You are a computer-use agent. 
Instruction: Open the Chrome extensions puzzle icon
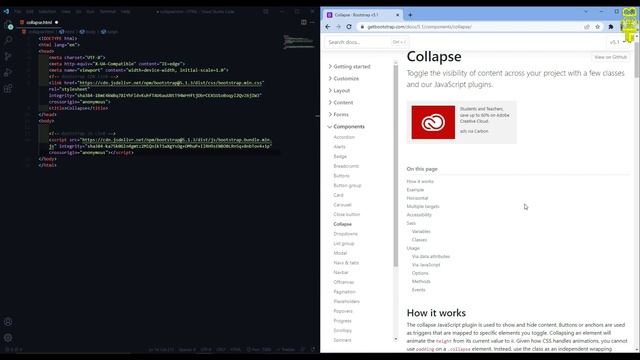tap(611, 27)
